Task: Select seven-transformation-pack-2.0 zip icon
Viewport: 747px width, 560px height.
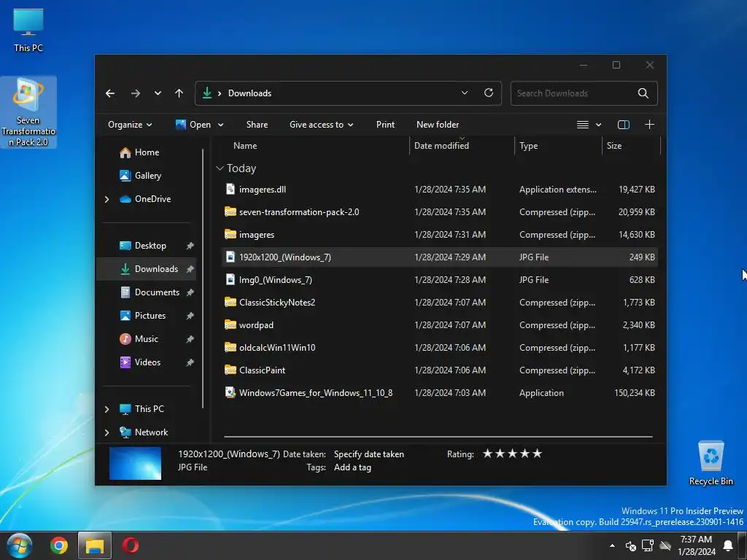Action: point(230,211)
